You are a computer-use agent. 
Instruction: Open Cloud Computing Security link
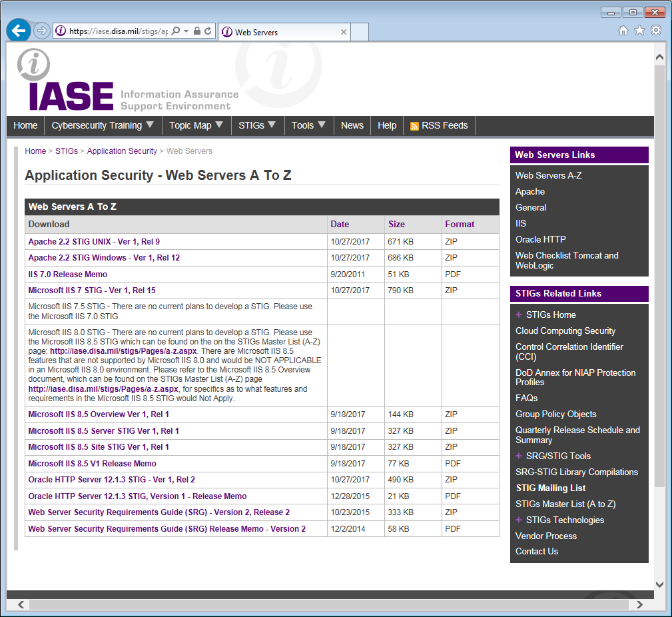565,331
